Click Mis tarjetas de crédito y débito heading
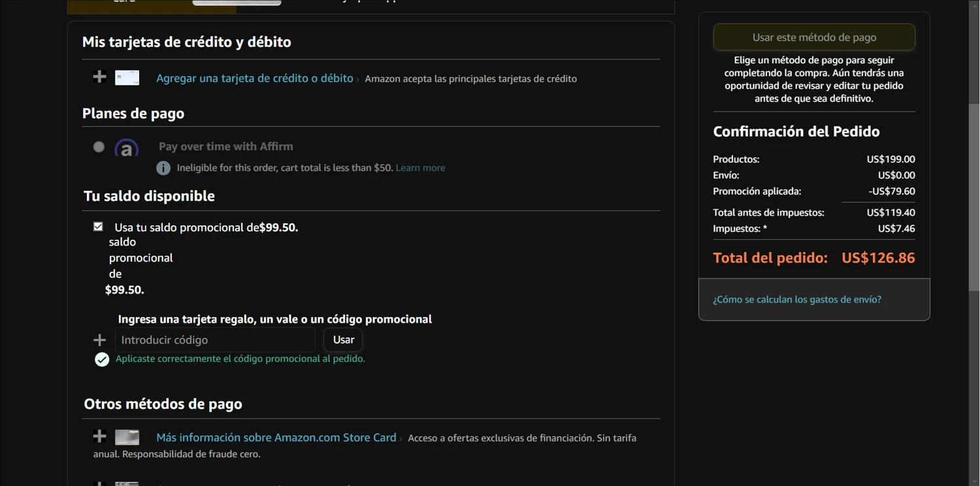The width and height of the screenshot is (980, 486). coord(187,42)
